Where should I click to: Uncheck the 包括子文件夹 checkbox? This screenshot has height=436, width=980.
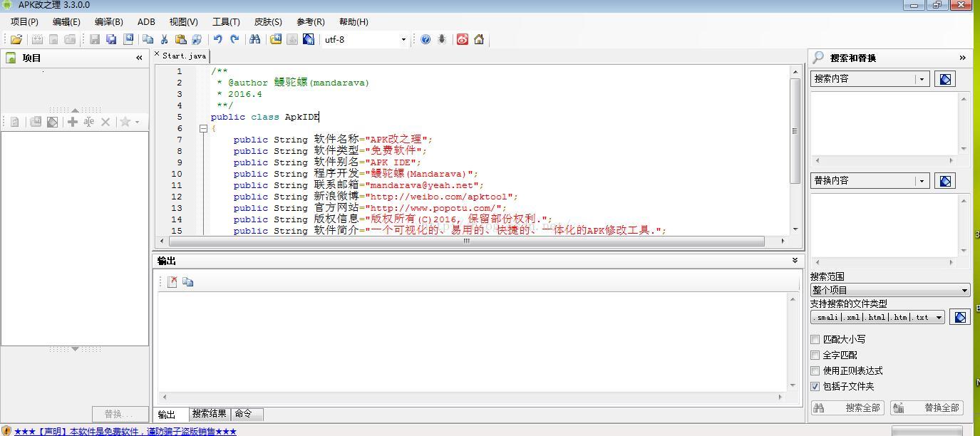815,387
